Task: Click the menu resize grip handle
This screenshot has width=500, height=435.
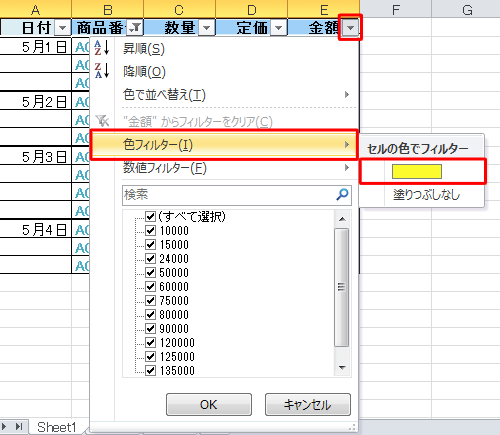Action: (353, 427)
